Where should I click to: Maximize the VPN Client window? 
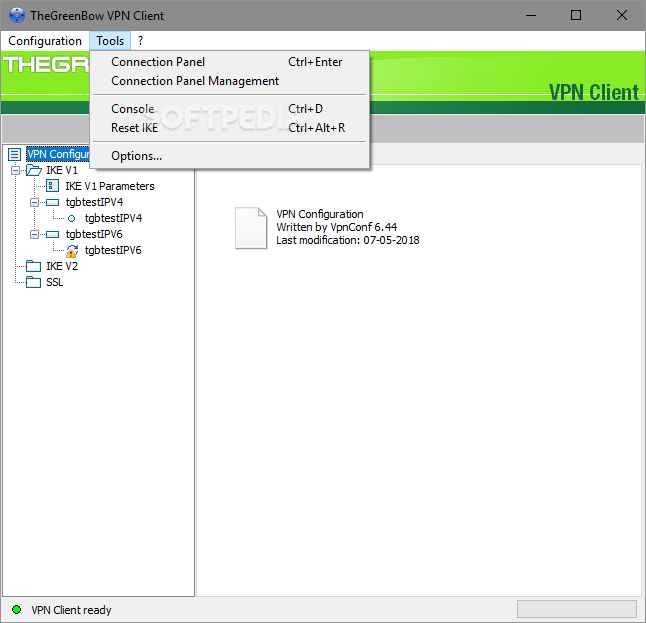(576, 16)
